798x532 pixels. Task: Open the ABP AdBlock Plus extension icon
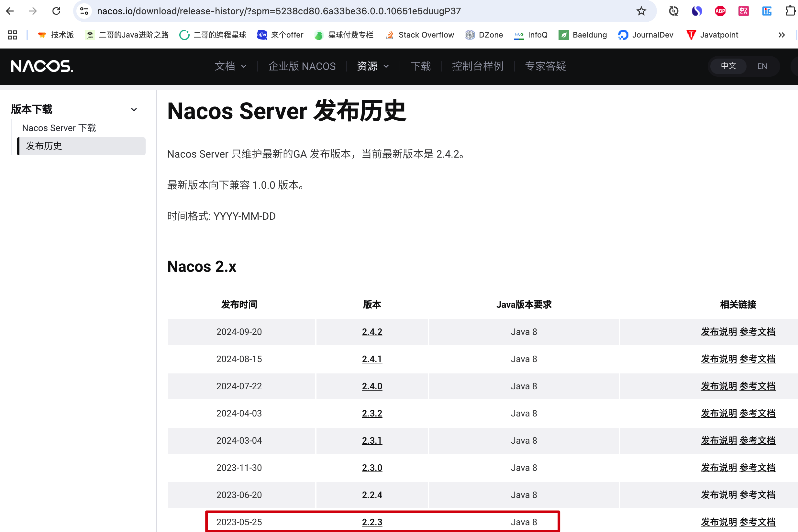(720, 11)
